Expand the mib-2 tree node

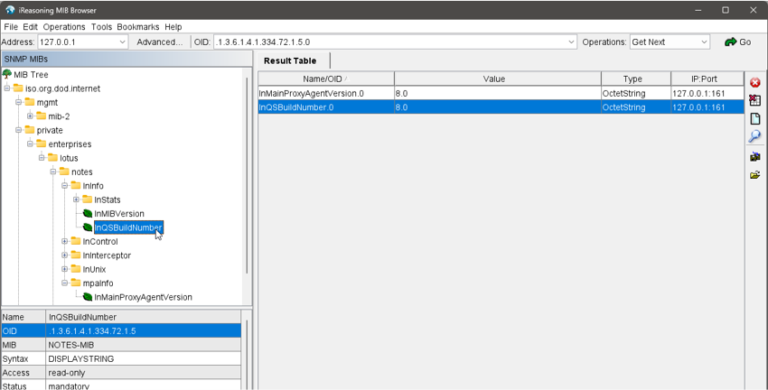(x=30, y=116)
